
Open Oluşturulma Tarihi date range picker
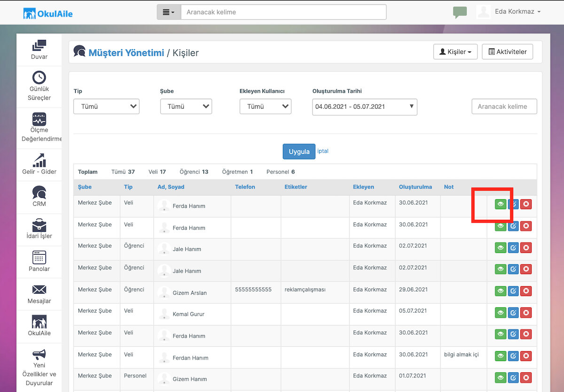(365, 107)
